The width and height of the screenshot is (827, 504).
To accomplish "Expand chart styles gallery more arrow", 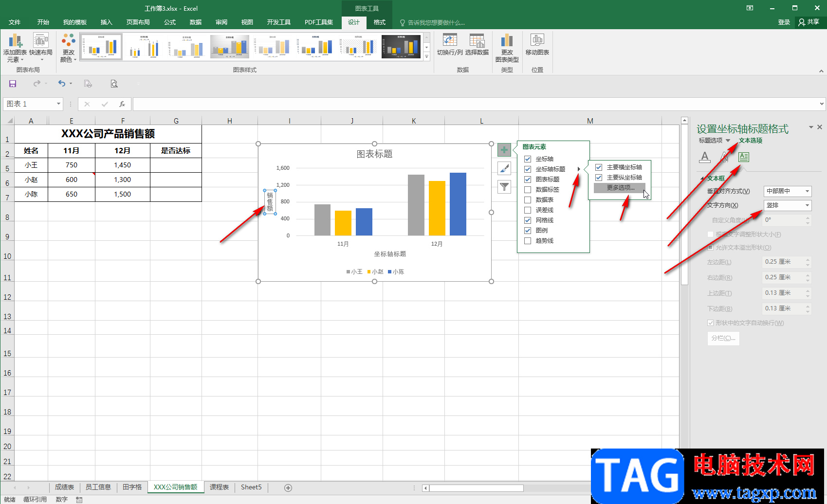I will (426, 56).
